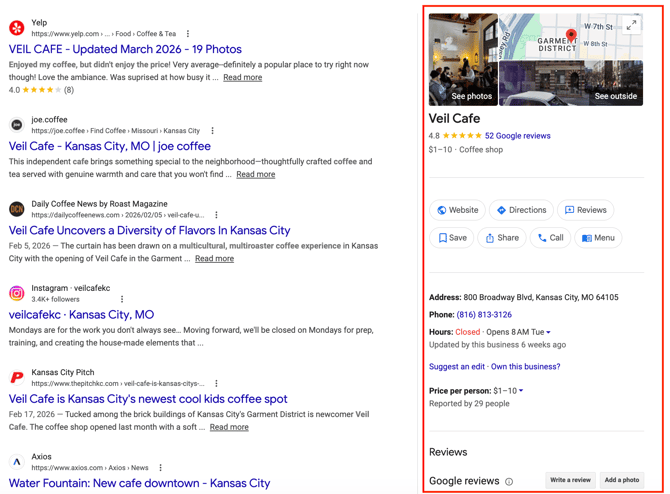Screen dimensions: 670x494
Task: Open See outside street view thumbnail
Action: [571, 83]
